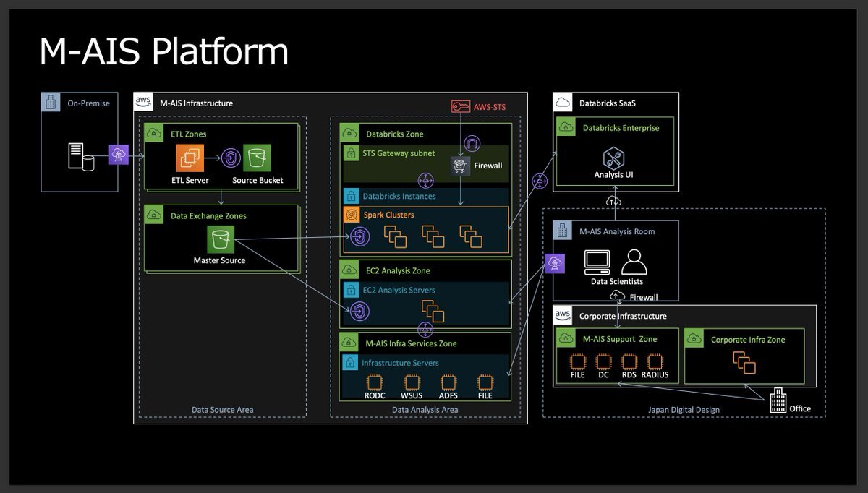The image size is (868, 493).
Task: Select the RDS server chip icon
Action: pos(629,361)
